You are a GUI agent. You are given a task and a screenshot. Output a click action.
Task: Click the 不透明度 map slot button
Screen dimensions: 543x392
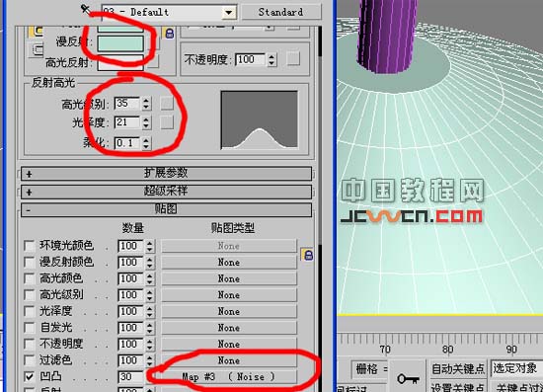[293, 59]
